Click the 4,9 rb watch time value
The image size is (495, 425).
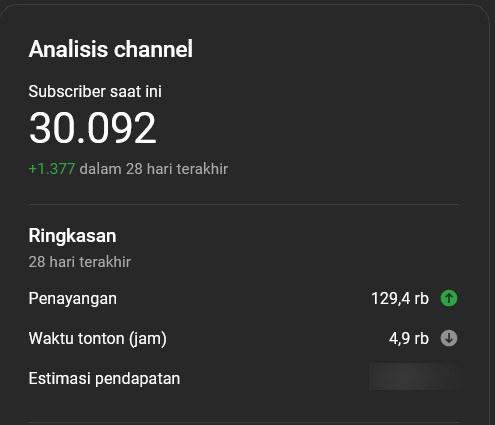tap(409, 338)
